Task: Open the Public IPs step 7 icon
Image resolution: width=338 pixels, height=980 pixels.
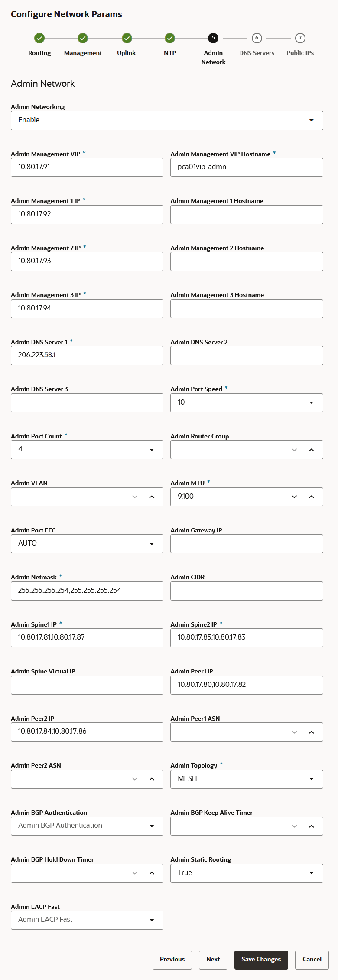Action: [300, 38]
